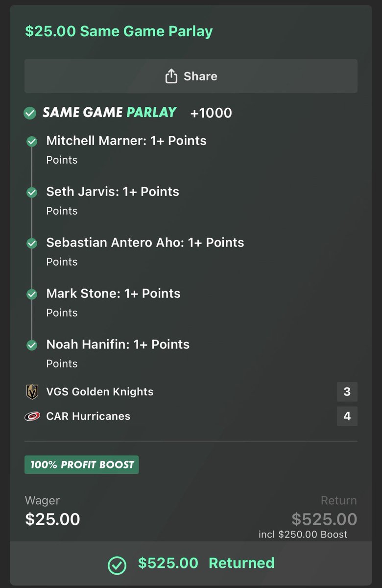
Task: Click the +1000 odds label
Action: pyautogui.click(x=211, y=113)
